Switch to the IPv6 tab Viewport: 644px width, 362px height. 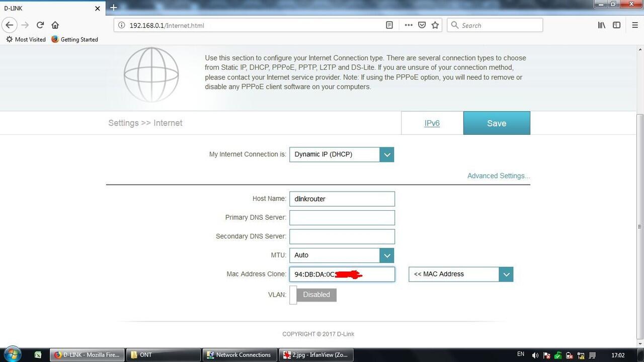point(432,123)
